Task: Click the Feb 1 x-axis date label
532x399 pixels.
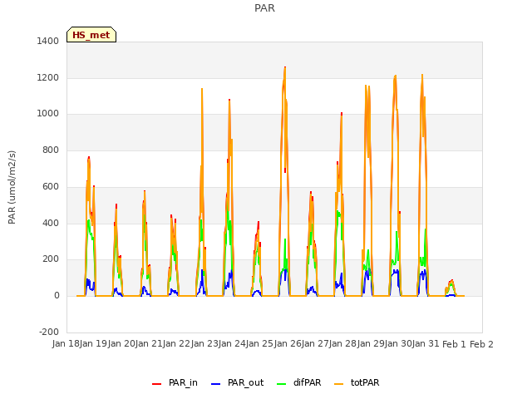Action: pyautogui.click(x=454, y=344)
